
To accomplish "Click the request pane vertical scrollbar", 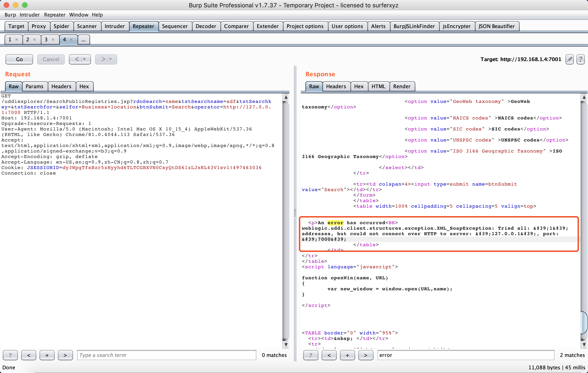I will (286, 221).
